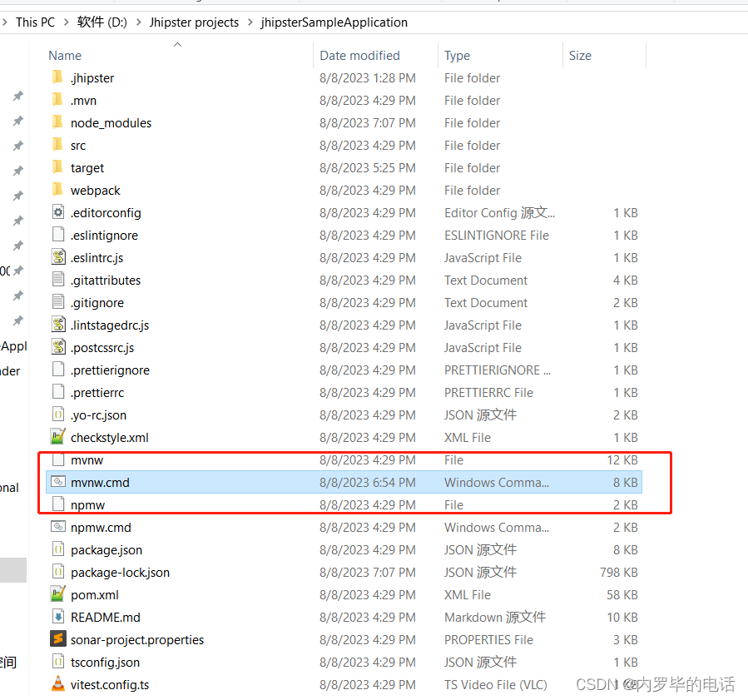Click the sonar-project.properties file icon
The image size is (748, 700).
tap(57, 639)
